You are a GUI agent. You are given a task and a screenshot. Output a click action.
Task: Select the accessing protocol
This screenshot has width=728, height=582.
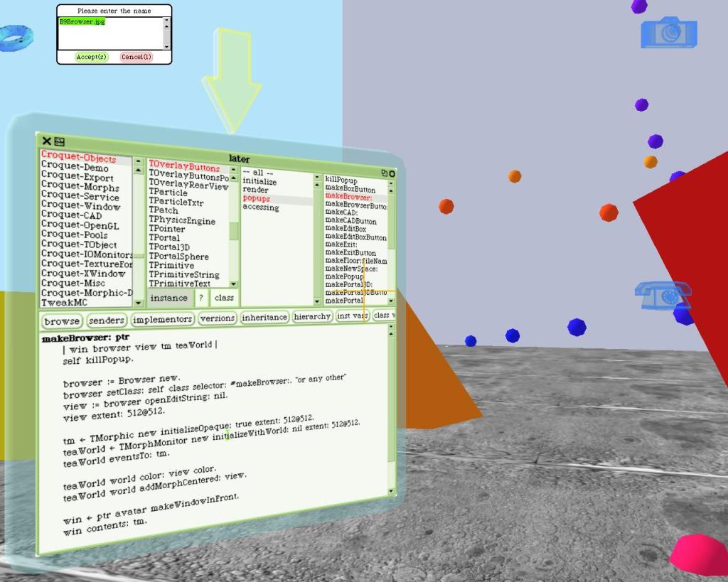click(x=260, y=207)
